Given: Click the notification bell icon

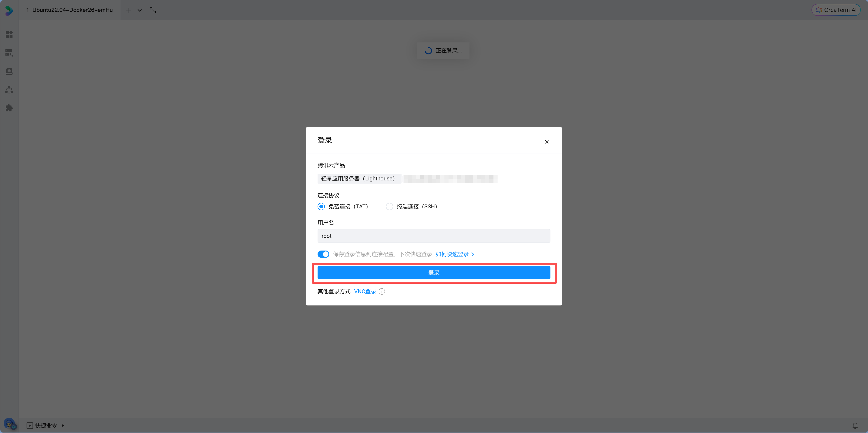Looking at the screenshot, I should (x=855, y=425).
